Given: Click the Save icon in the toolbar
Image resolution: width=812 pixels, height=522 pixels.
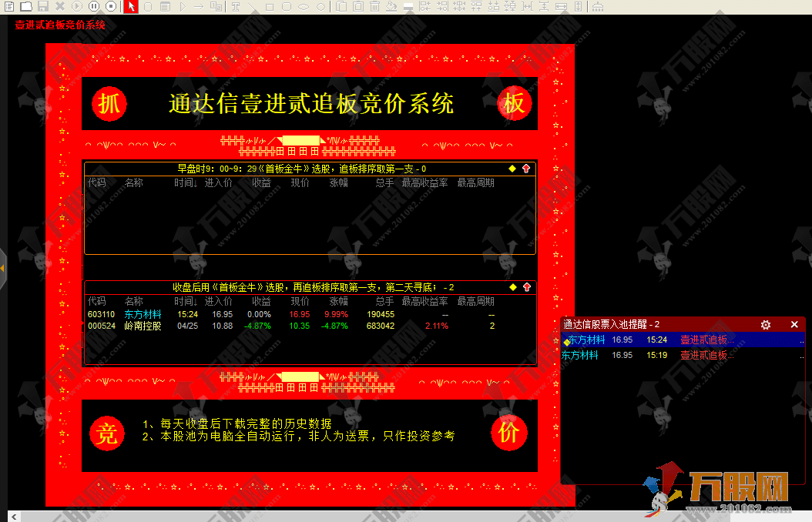Looking at the screenshot, I should pos(43,7).
